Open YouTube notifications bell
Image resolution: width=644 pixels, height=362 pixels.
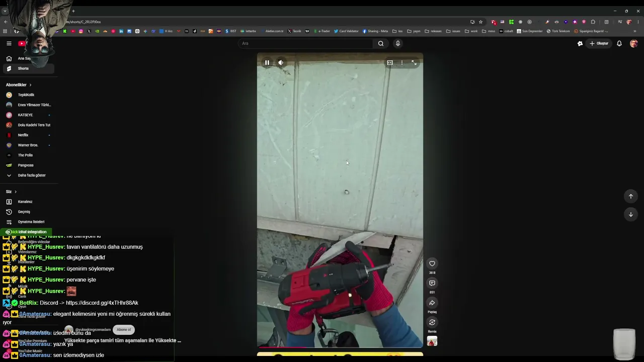pos(619,44)
